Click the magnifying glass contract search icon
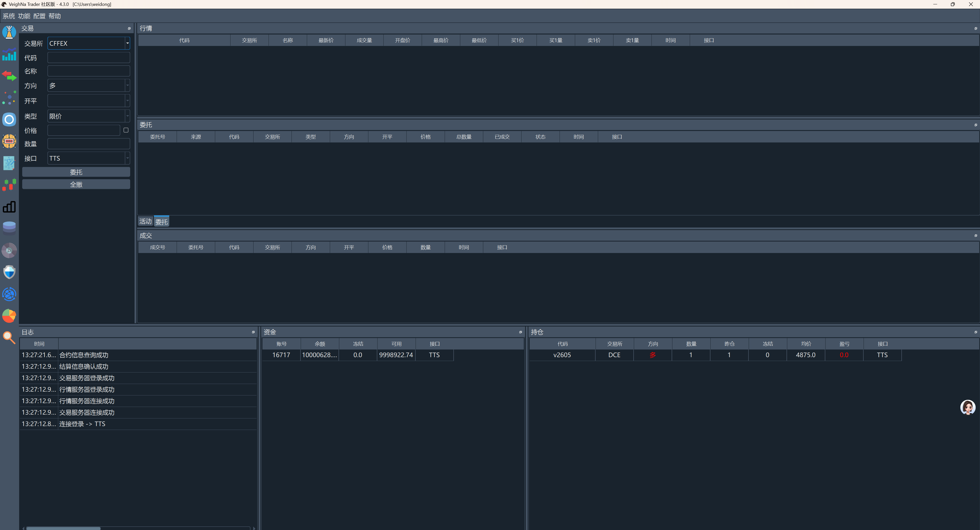The height and width of the screenshot is (530, 980). [x=9, y=338]
